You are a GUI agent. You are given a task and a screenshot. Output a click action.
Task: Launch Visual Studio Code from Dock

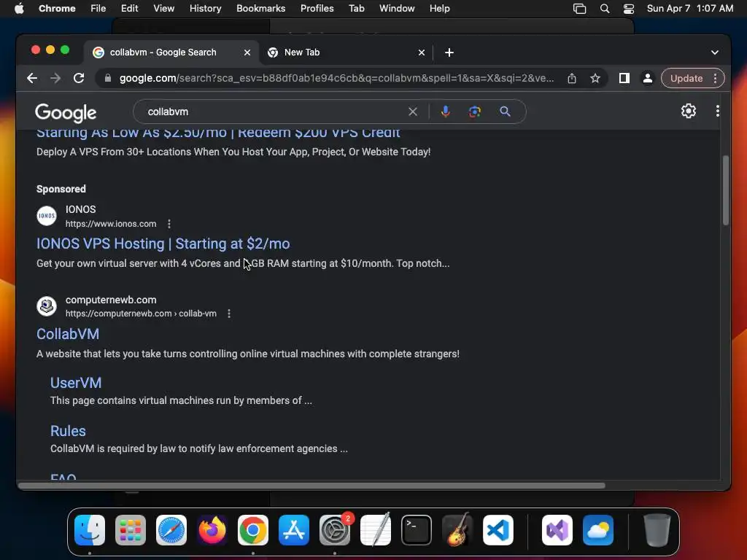[x=498, y=530]
